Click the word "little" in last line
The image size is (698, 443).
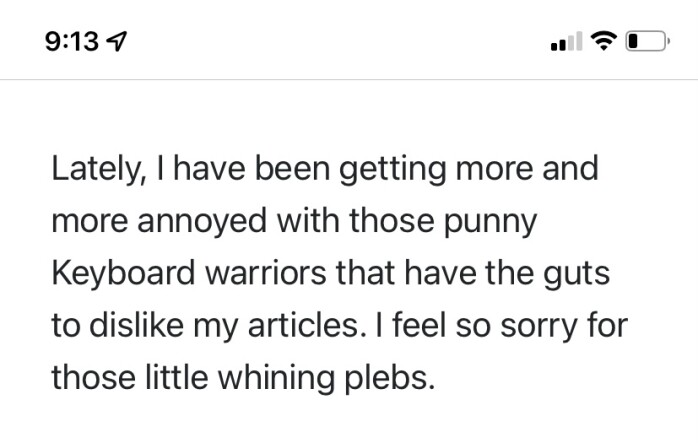click(177, 377)
